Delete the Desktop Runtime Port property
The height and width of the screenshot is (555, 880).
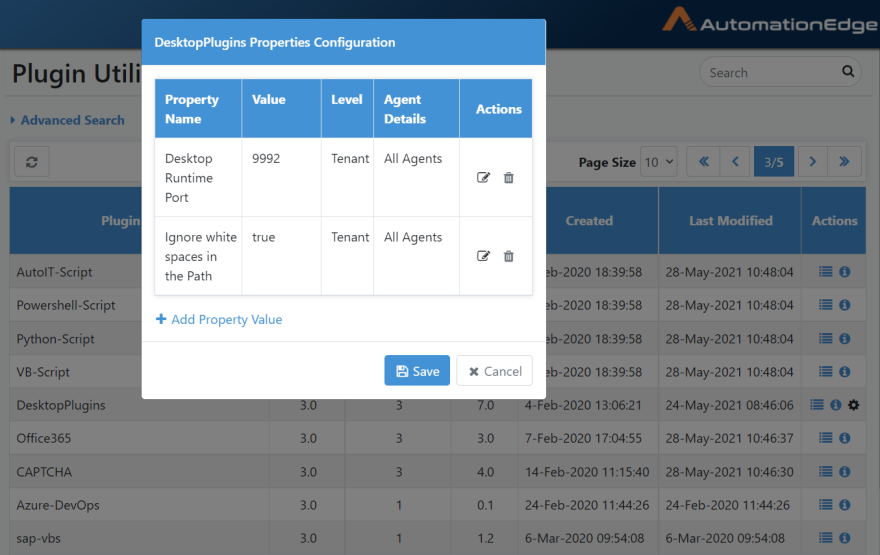tap(508, 178)
